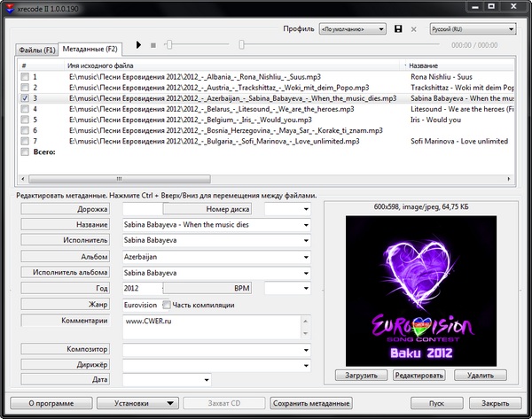This screenshot has height=419, width=532.
Task: Click the Загрузить button under cover art
Action: [x=362, y=375]
